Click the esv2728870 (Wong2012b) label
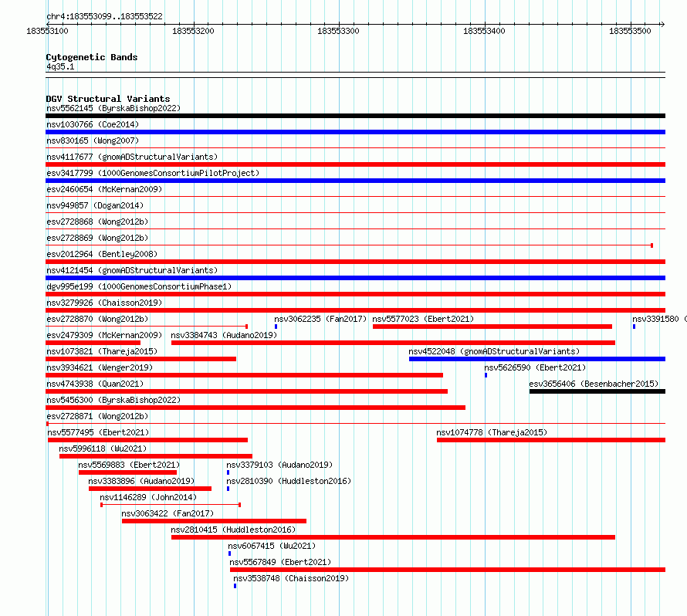The image size is (687, 616). pos(97,319)
